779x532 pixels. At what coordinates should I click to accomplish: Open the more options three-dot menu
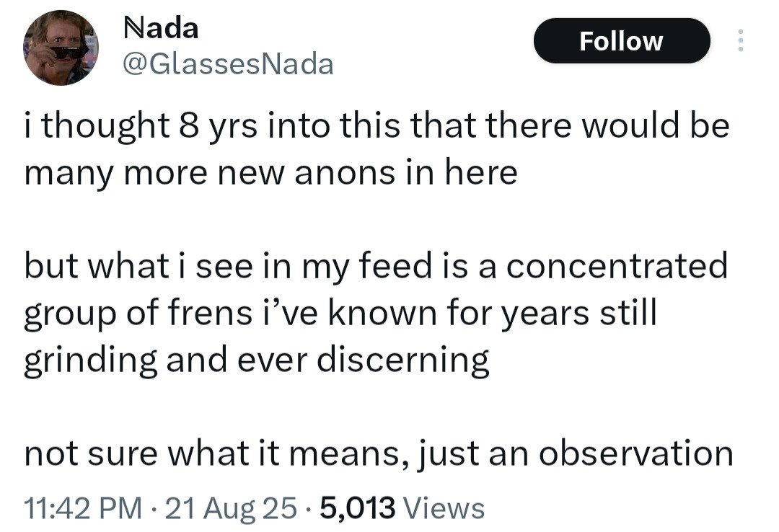[x=739, y=40]
